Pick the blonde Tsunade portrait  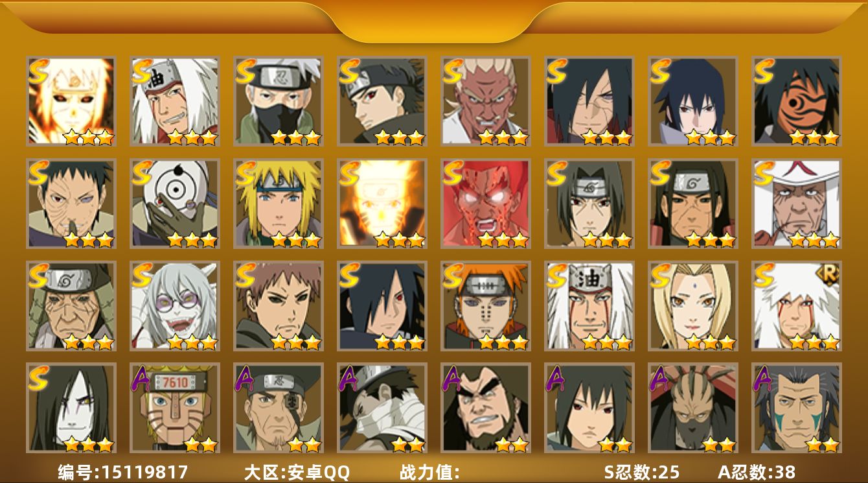tap(693, 305)
